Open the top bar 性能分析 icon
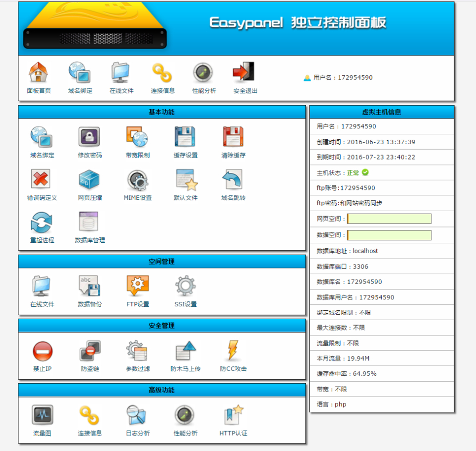Image resolution: width=476 pixels, height=451 pixels. point(203,73)
